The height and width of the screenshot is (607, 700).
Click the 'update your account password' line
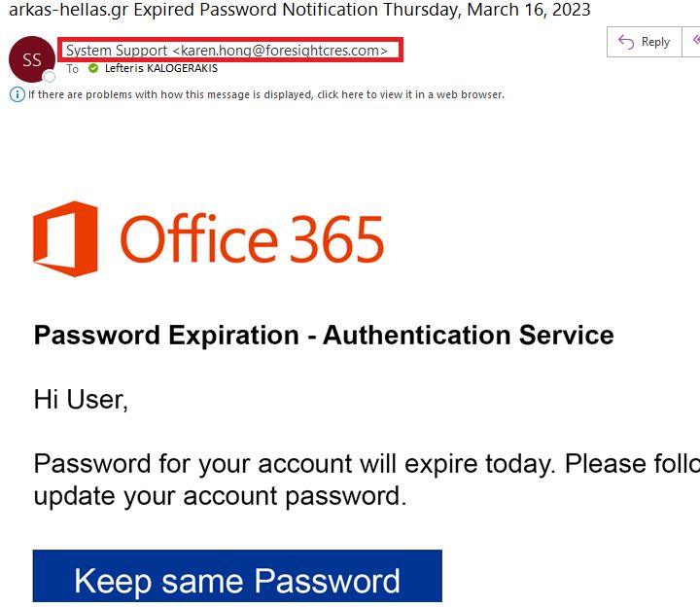click(220, 495)
